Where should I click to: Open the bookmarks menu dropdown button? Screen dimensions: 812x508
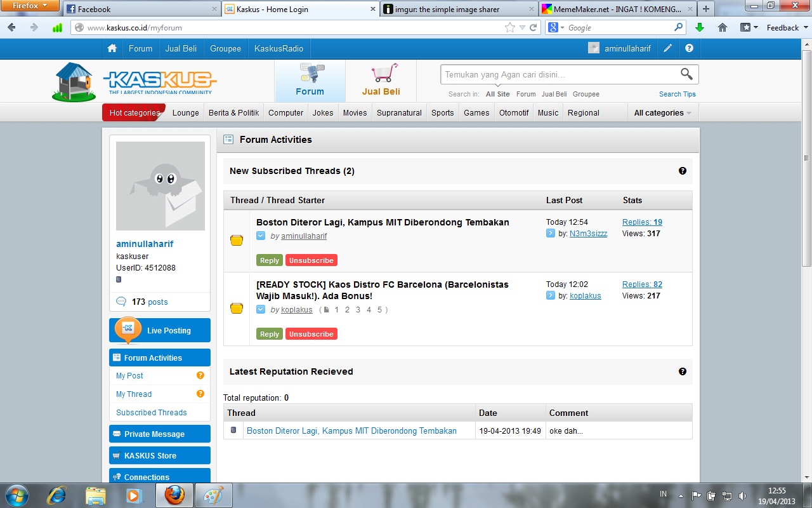pyautogui.click(x=749, y=27)
